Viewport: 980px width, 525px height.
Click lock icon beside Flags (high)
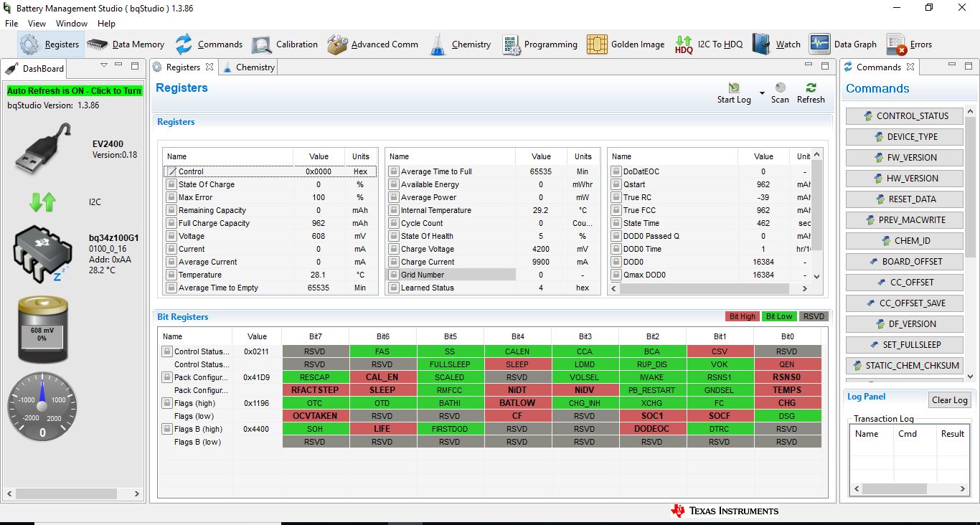(166, 403)
